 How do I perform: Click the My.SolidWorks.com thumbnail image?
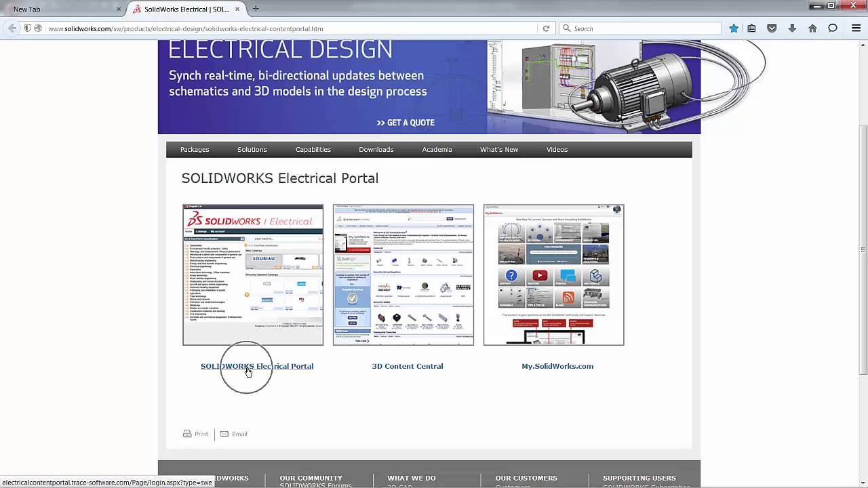point(554,274)
